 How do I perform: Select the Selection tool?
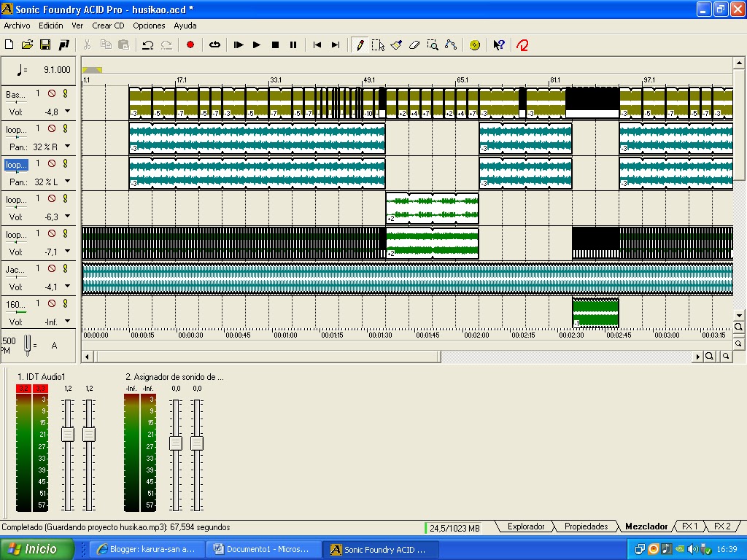379,44
